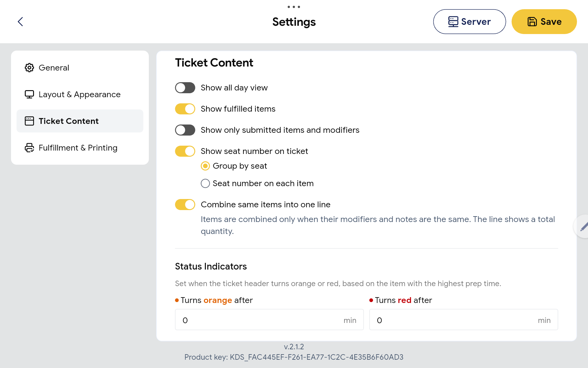Turn on Show only submitted items toggle

click(185, 130)
